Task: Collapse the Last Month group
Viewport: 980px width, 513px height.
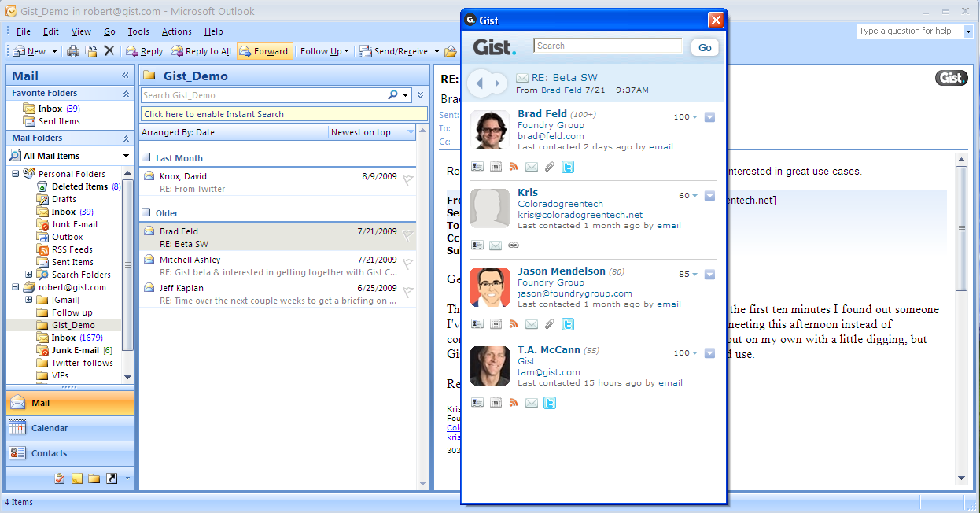Action: point(146,158)
